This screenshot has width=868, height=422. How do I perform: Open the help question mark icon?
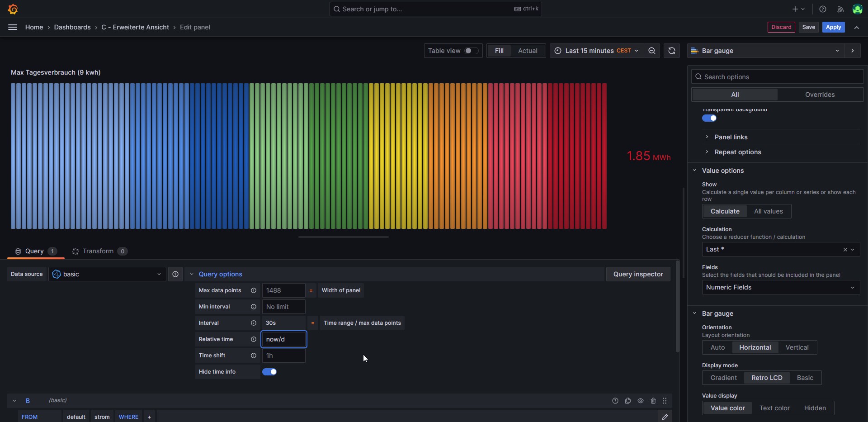coord(823,9)
